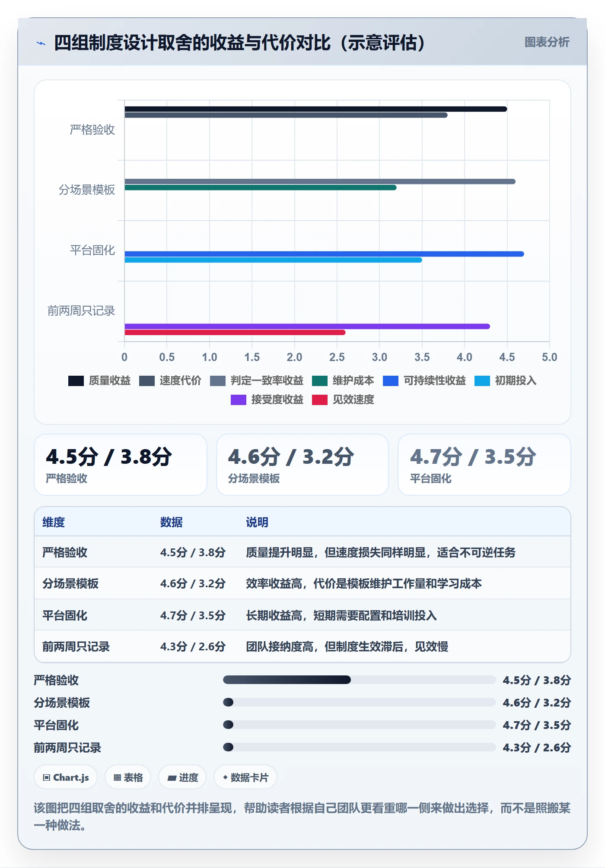Select the 4.7分 / 3.5分 平台固化 card

484,465
